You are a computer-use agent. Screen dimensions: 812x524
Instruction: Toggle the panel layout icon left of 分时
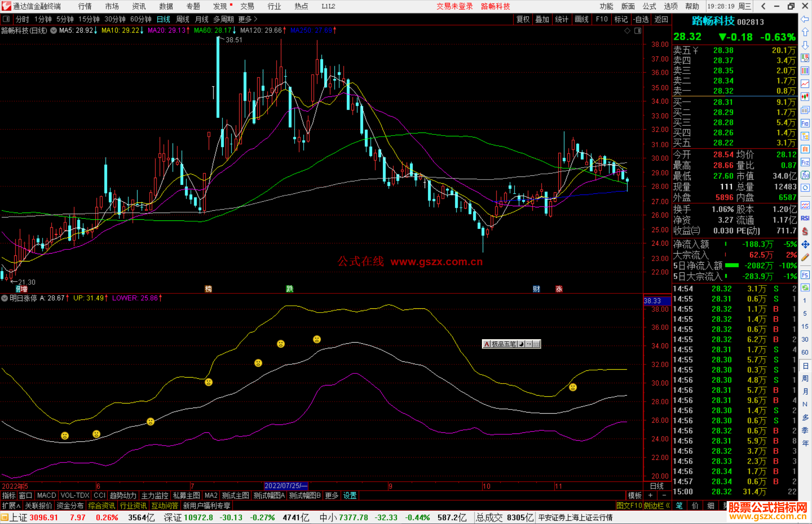pyautogui.click(x=6, y=19)
